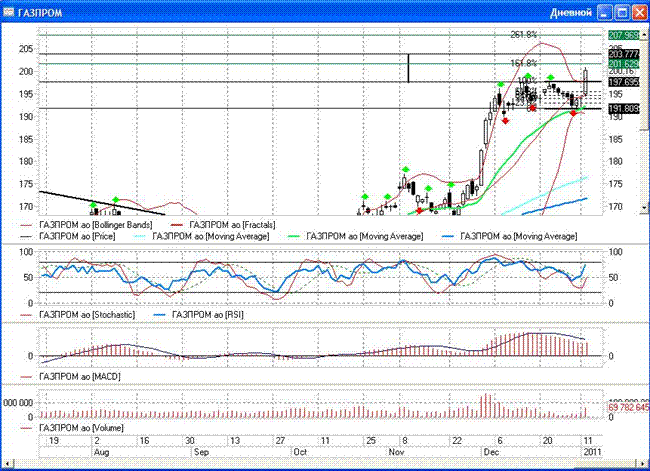Click the vertical price scale down arrow
The height and width of the screenshot is (471, 650).
tap(645, 207)
